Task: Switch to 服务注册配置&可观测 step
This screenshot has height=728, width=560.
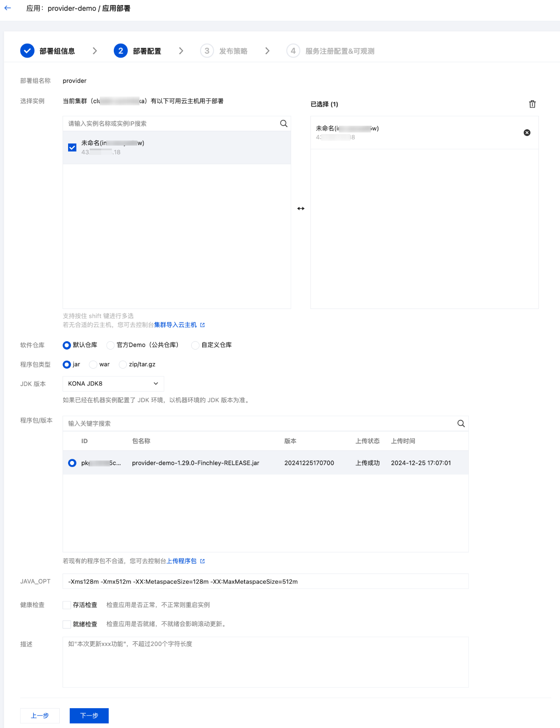Action: (x=340, y=51)
